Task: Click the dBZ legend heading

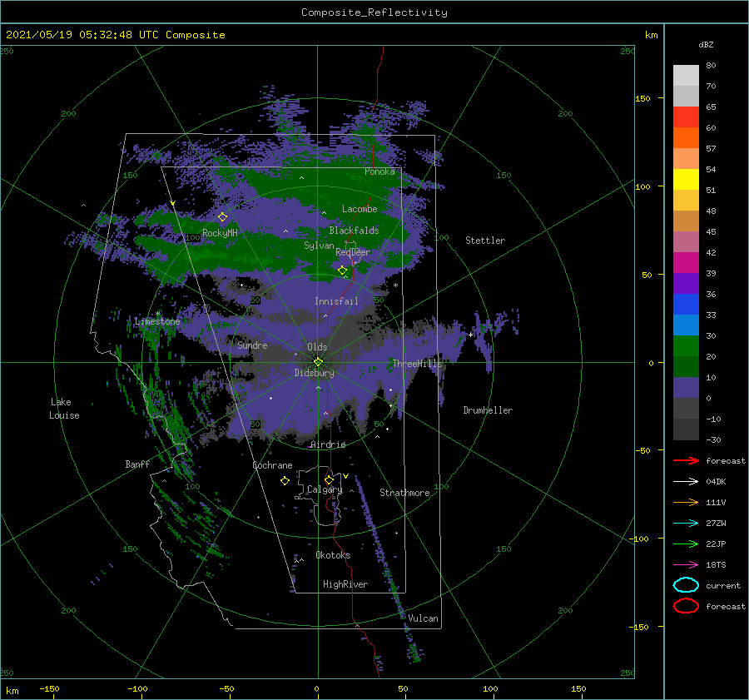Action: (x=706, y=44)
